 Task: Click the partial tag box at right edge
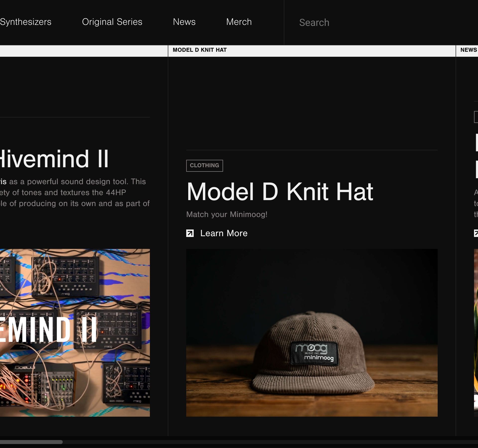(476, 117)
